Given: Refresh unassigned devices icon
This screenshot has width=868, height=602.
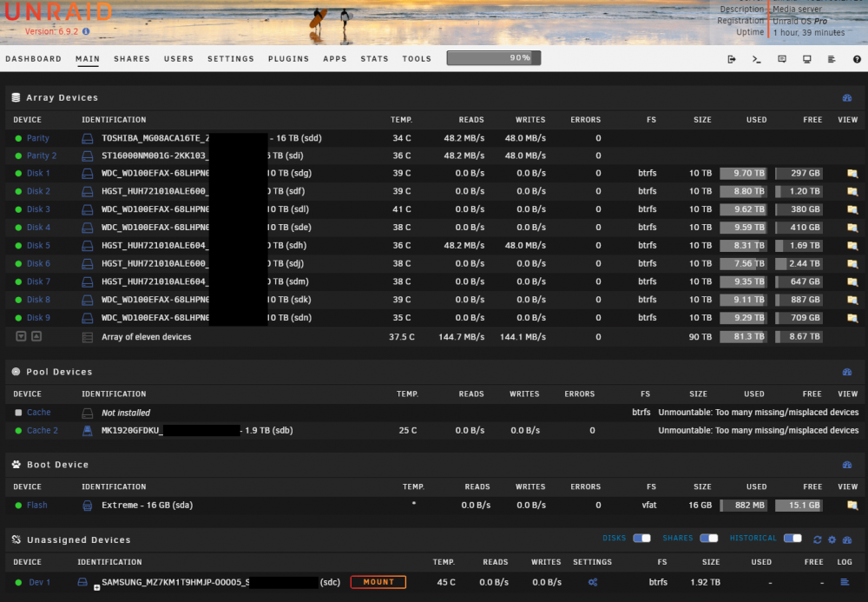Looking at the screenshot, I should (x=817, y=539).
